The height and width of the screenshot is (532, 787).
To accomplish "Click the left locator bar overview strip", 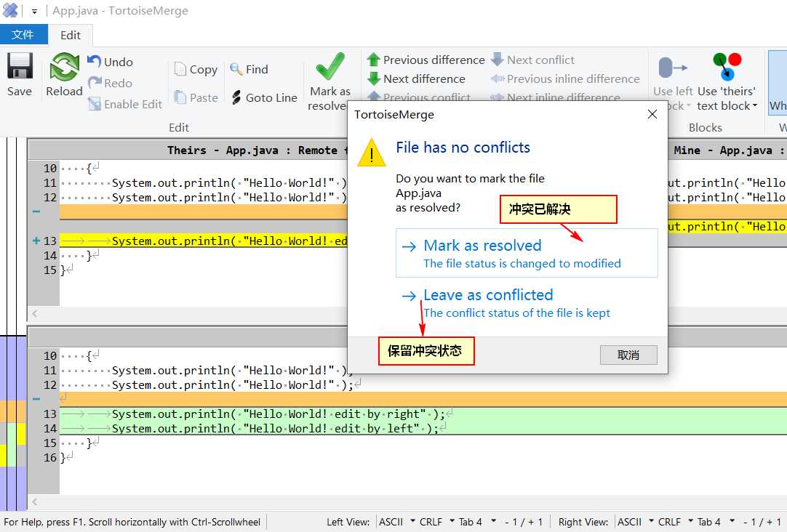I will point(13,323).
